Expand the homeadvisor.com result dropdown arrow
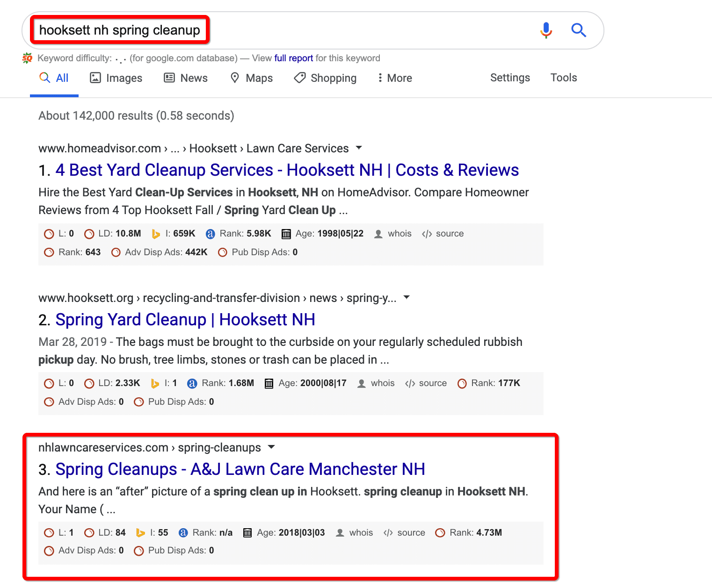This screenshot has height=588, width=712. [359, 148]
